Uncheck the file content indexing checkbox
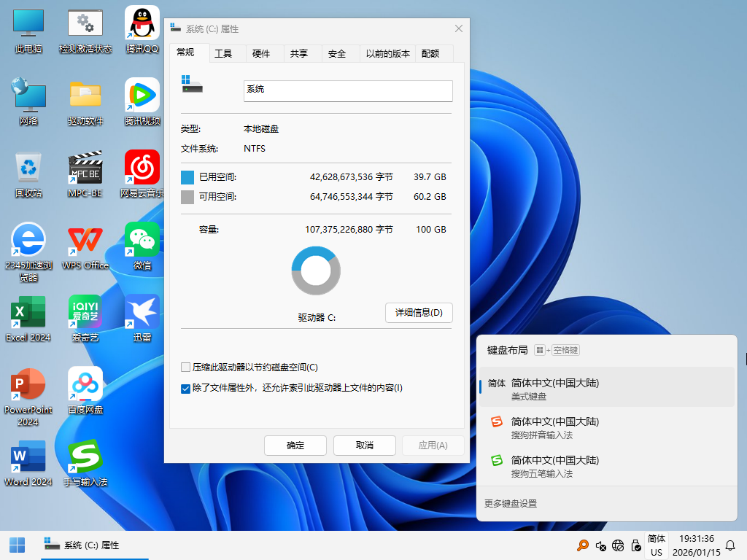Image resolution: width=747 pixels, height=560 pixels. (x=185, y=388)
